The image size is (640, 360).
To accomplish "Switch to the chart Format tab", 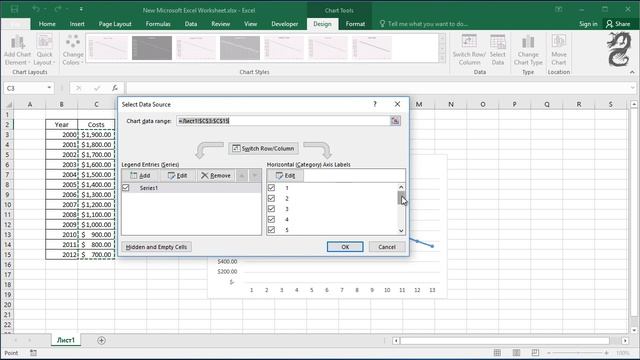I will [355, 24].
